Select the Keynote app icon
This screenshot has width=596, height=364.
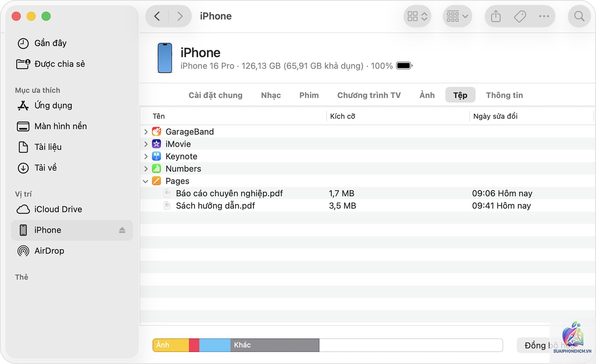(157, 156)
